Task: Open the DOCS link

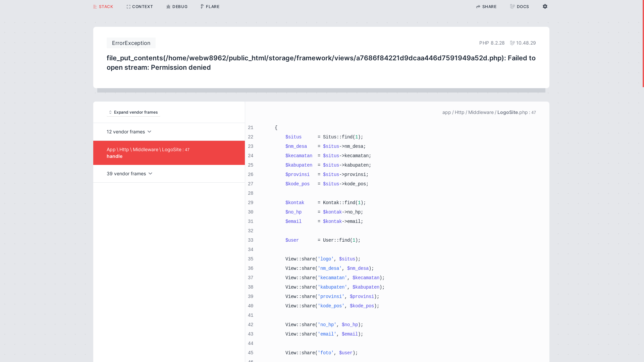Action: [x=520, y=7]
